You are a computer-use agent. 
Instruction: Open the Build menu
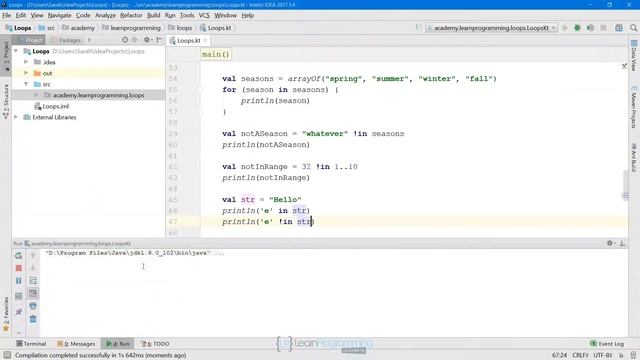(x=153, y=15)
